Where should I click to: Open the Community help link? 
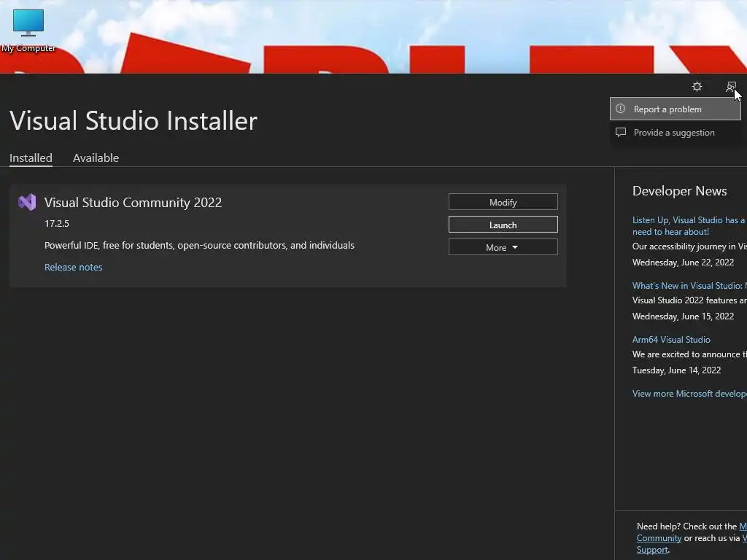tap(659, 538)
